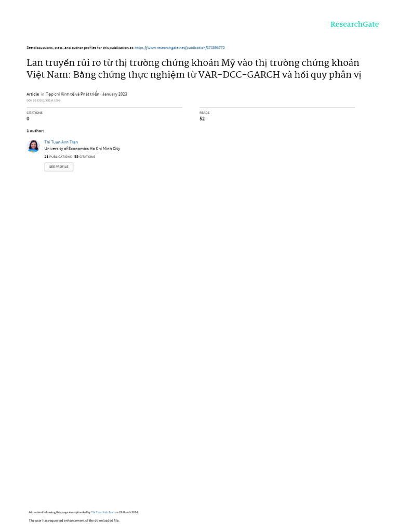Click University of Economics Ho Chi Minh City
Image resolution: width=399 pixels, height=532 pixels.
(82, 149)
